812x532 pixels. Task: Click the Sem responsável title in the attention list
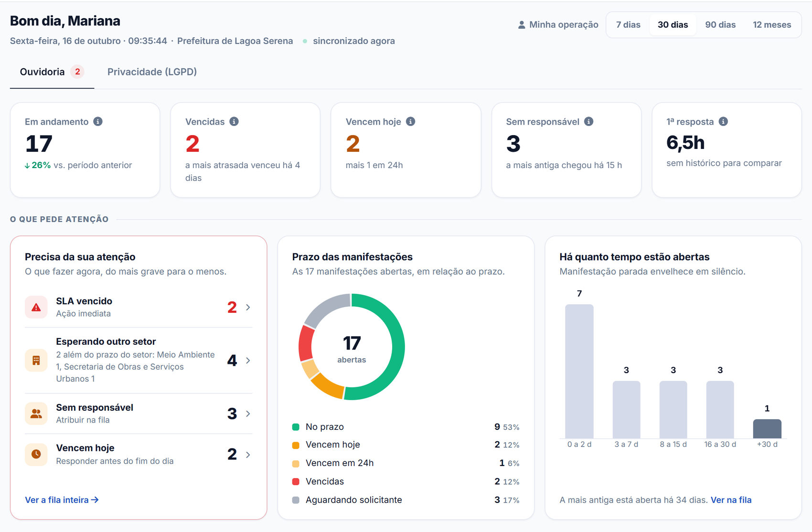click(95, 407)
